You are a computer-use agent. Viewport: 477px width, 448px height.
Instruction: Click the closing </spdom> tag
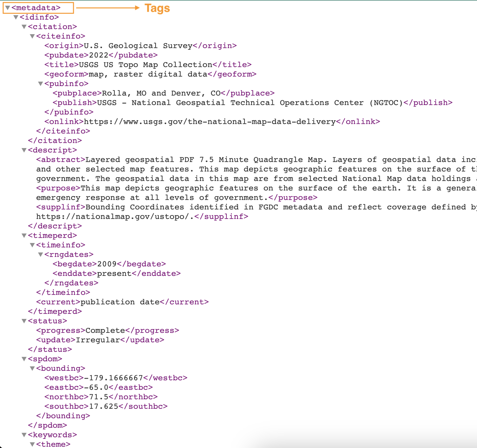coord(48,425)
